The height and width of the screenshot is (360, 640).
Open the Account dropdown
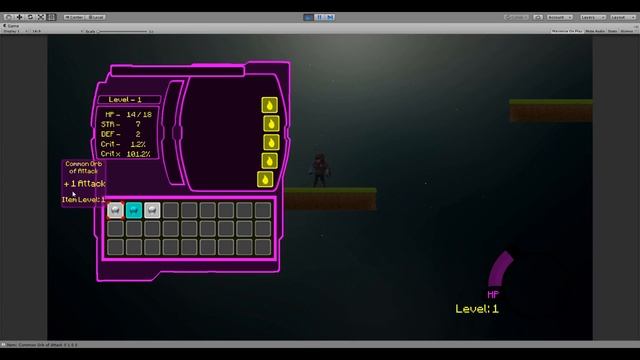pyautogui.click(x=560, y=17)
